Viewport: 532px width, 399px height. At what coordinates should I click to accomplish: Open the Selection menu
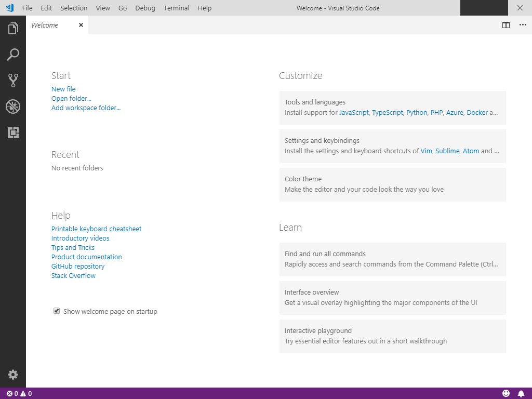pyautogui.click(x=74, y=8)
